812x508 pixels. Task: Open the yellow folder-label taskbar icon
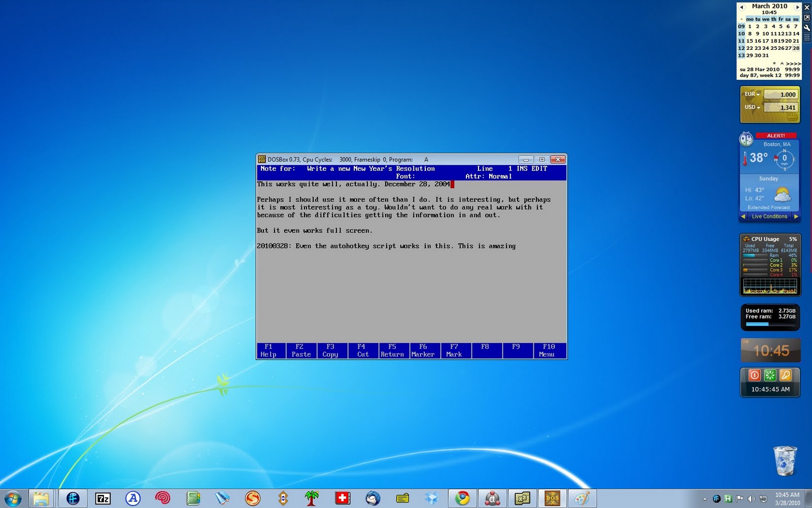pos(402,498)
